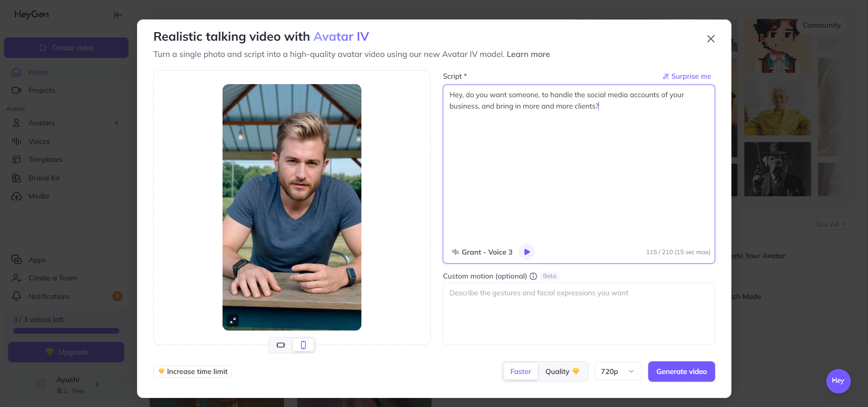
Task: Open the Hey help chat bubble
Action: [x=838, y=381]
